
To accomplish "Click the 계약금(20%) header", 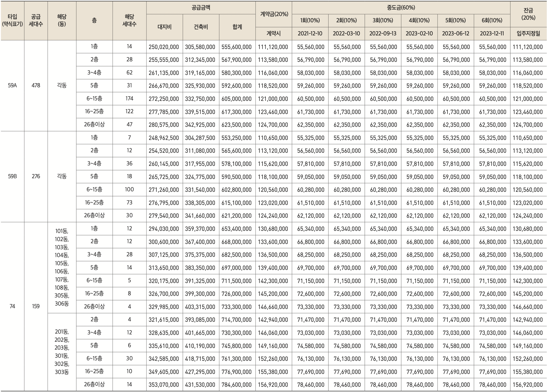I will (x=273, y=14).
